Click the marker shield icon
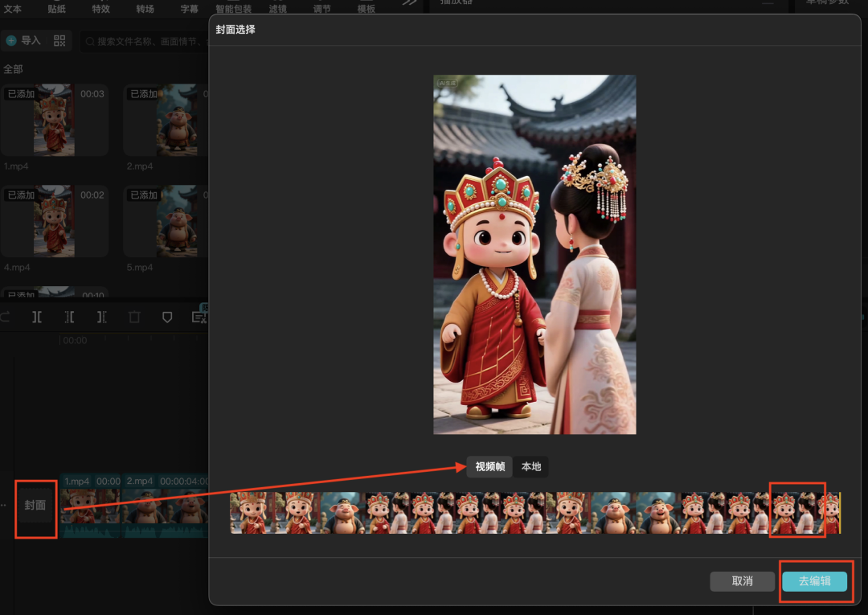868x615 pixels. point(167,318)
